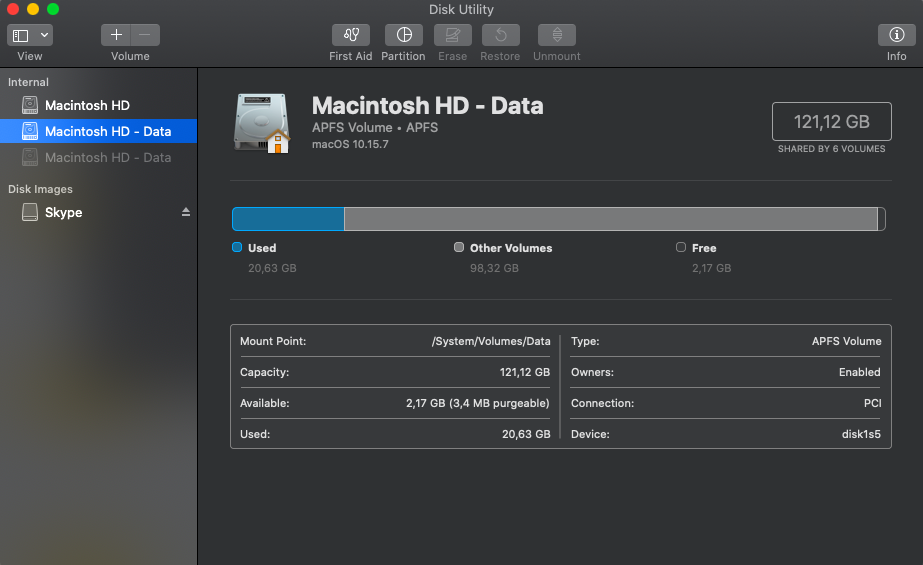The image size is (923, 565).
Task: Select Macintosh HD in sidebar
Action: (87, 105)
